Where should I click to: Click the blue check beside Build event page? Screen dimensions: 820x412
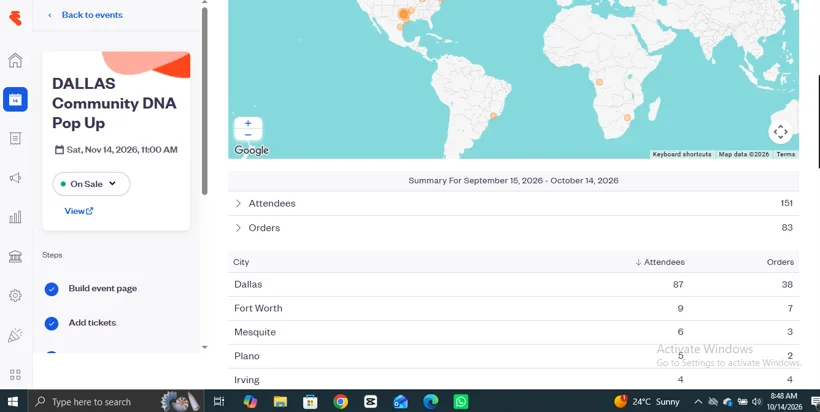pos(51,289)
